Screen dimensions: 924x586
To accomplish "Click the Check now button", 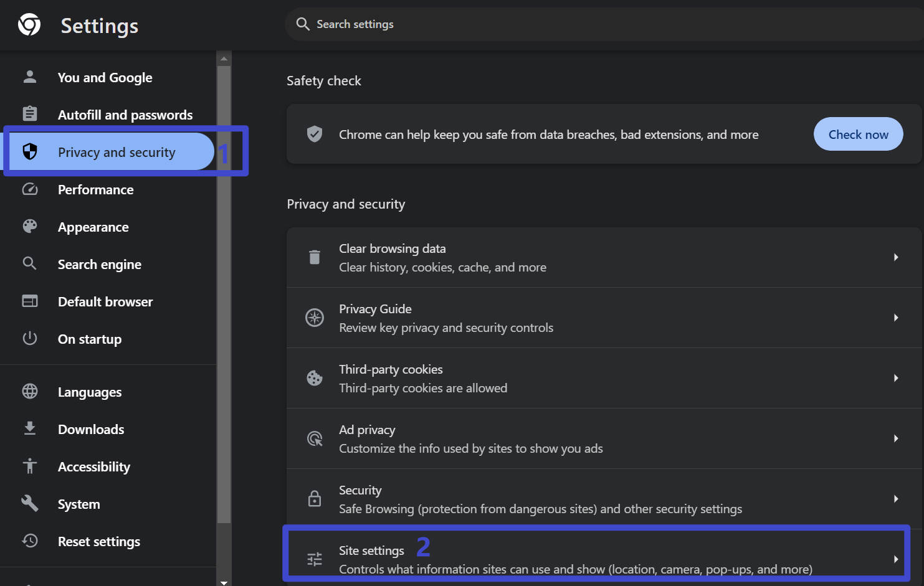I will click(858, 134).
